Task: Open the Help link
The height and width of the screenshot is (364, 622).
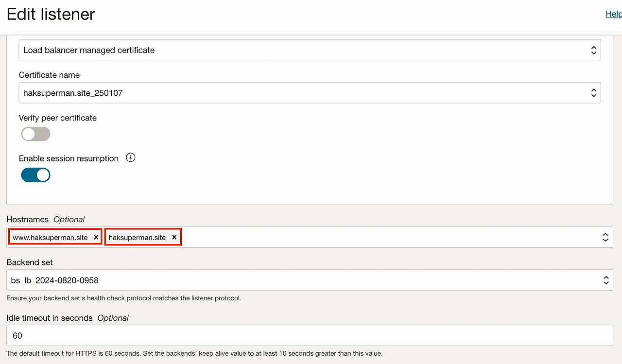Action: click(x=613, y=14)
